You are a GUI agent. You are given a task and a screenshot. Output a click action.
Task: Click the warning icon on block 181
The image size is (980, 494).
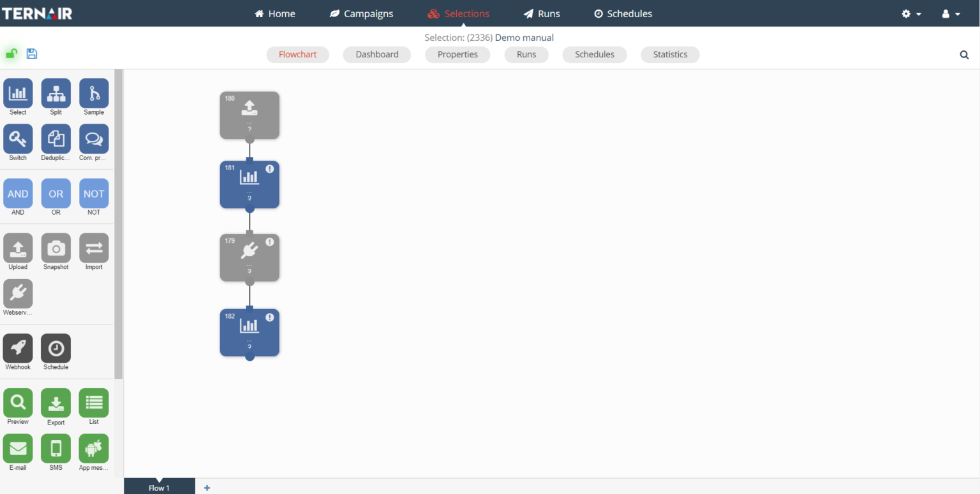[270, 169]
